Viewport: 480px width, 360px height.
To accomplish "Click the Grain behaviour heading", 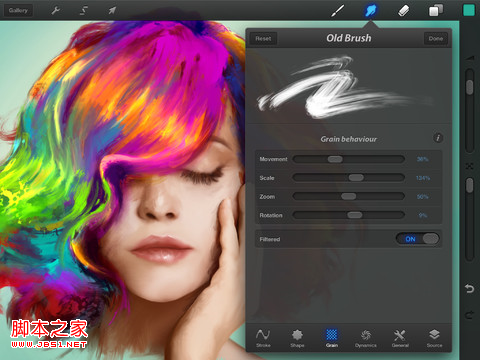I will 349,139.
